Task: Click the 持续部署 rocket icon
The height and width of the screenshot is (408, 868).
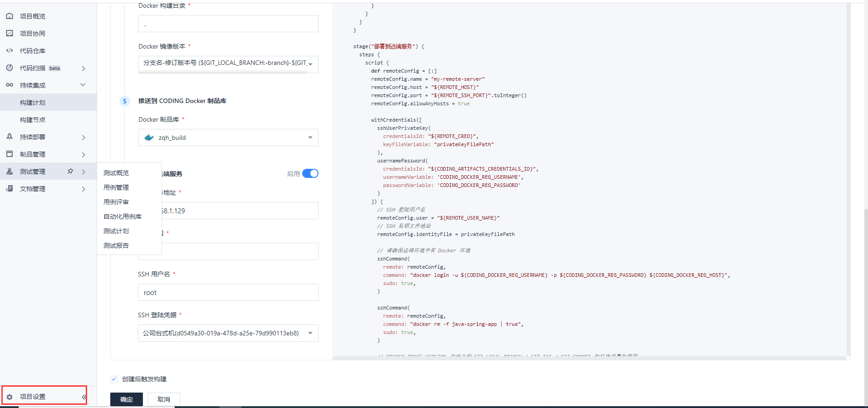Action: (x=10, y=137)
